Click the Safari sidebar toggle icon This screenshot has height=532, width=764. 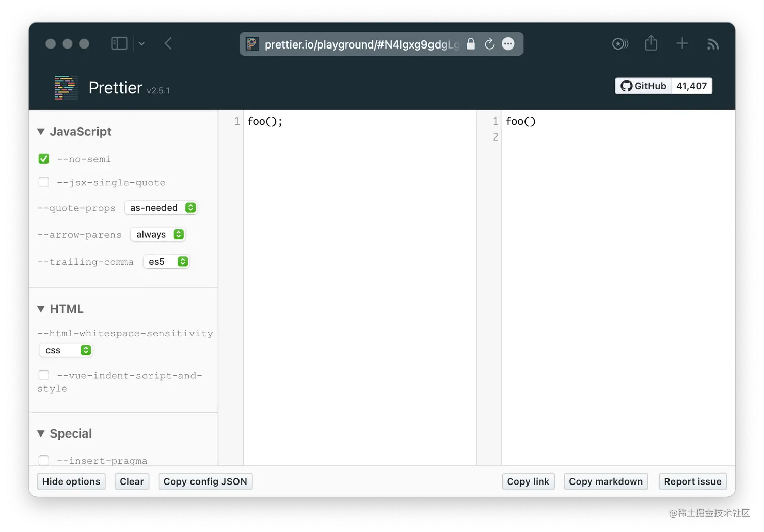point(119,43)
